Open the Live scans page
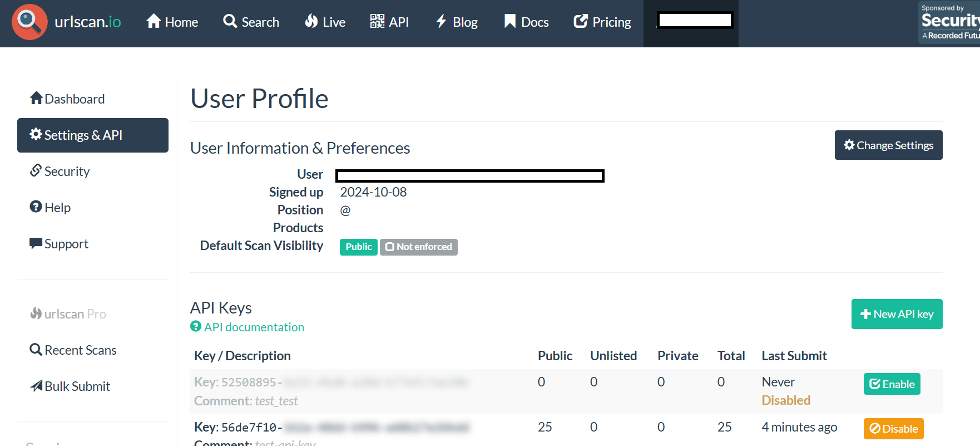980x446 pixels. click(325, 22)
